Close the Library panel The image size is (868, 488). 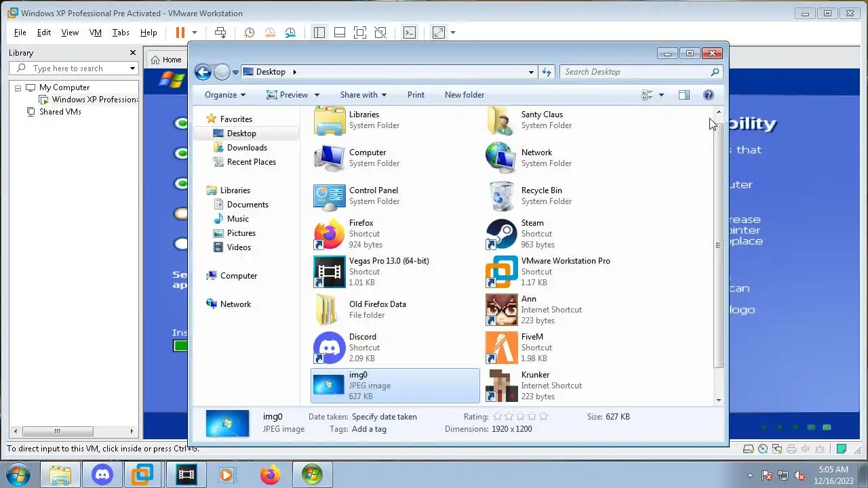tap(133, 53)
